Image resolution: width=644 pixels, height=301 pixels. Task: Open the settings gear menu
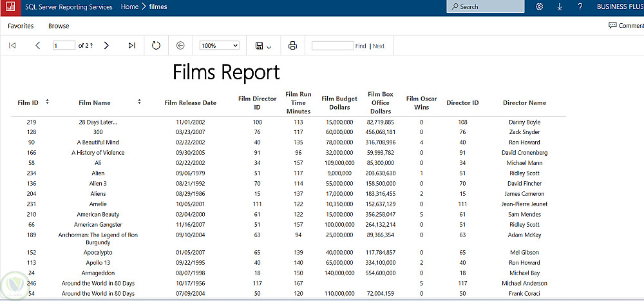(540, 6)
